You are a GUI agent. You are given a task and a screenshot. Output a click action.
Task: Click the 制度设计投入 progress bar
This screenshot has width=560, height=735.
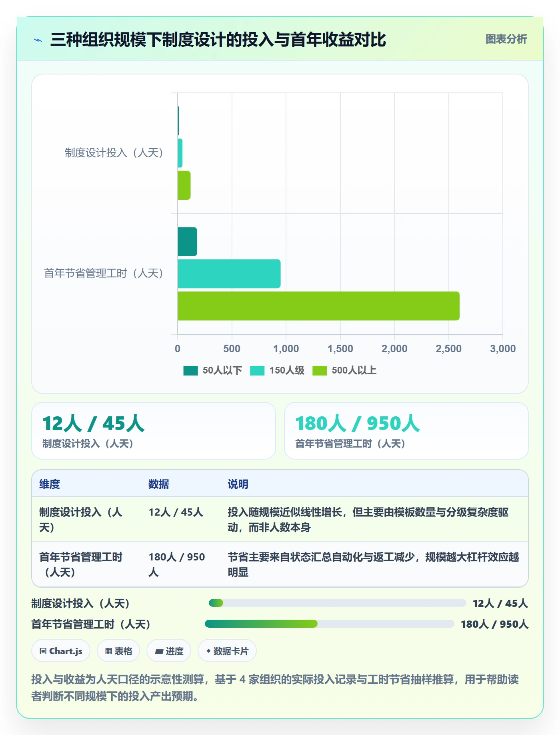(337, 603)
